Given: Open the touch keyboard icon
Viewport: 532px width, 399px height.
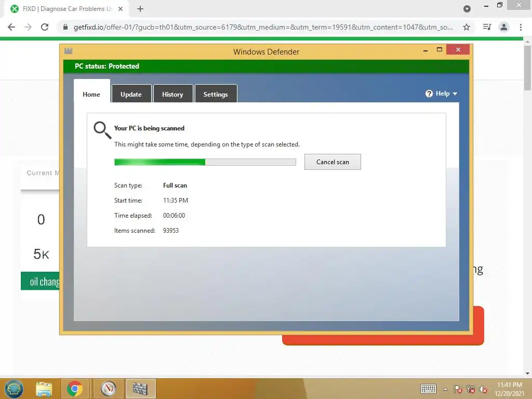Looking at the screenshot, I should (428, 389).
